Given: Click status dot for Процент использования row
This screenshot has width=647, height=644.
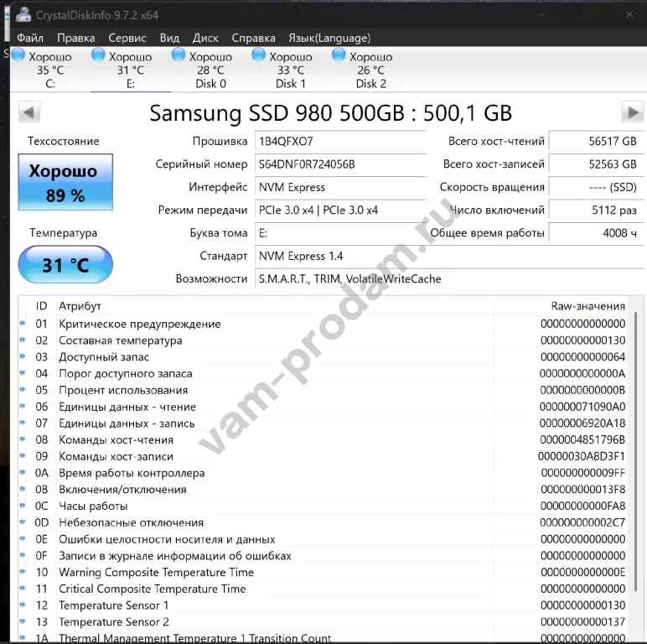Looking at the screenshot, I should [23, 389].
